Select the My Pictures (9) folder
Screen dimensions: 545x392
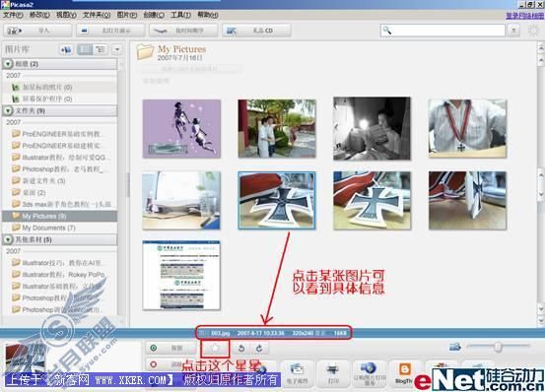[60, 216]
